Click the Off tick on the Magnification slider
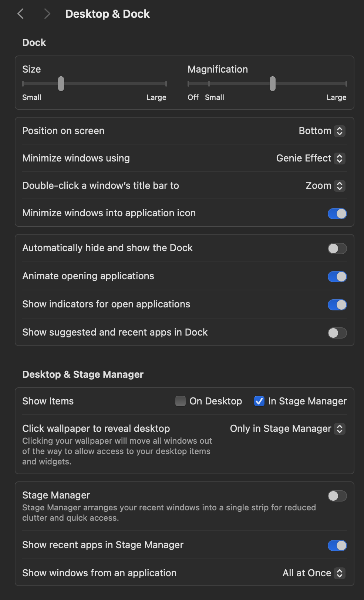364x600 pixels. click(189, 84)
